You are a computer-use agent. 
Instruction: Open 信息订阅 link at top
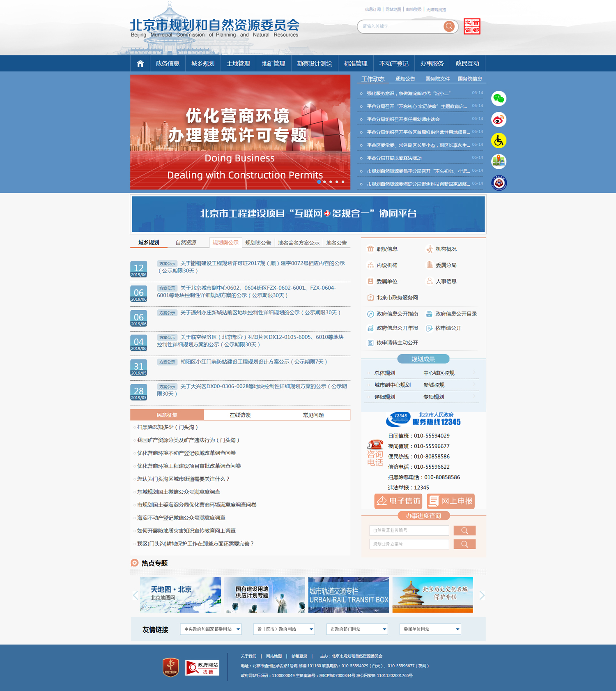(x=372, y=9)
